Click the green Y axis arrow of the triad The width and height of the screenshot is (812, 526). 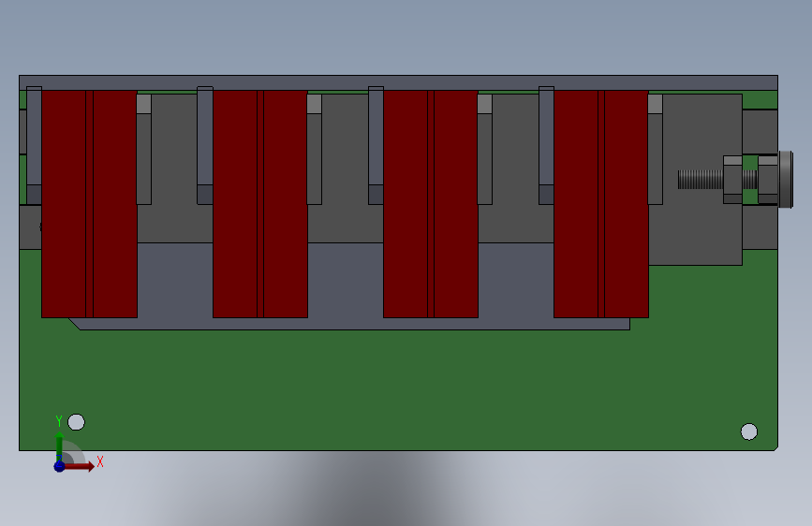[x=60, y=446]
